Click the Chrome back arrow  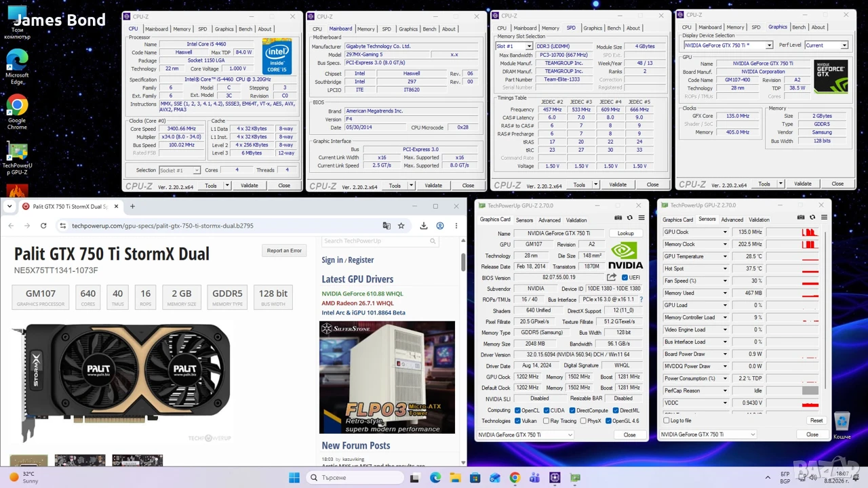[11, 226]
